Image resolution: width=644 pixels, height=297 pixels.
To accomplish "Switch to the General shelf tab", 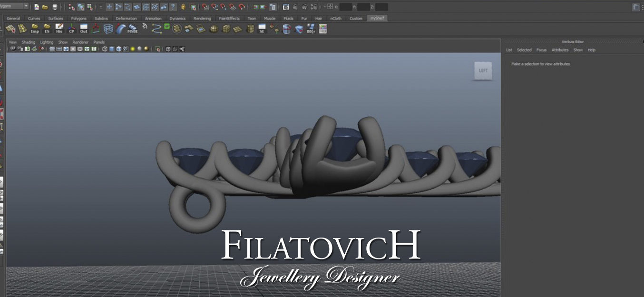I will [13, 19].
